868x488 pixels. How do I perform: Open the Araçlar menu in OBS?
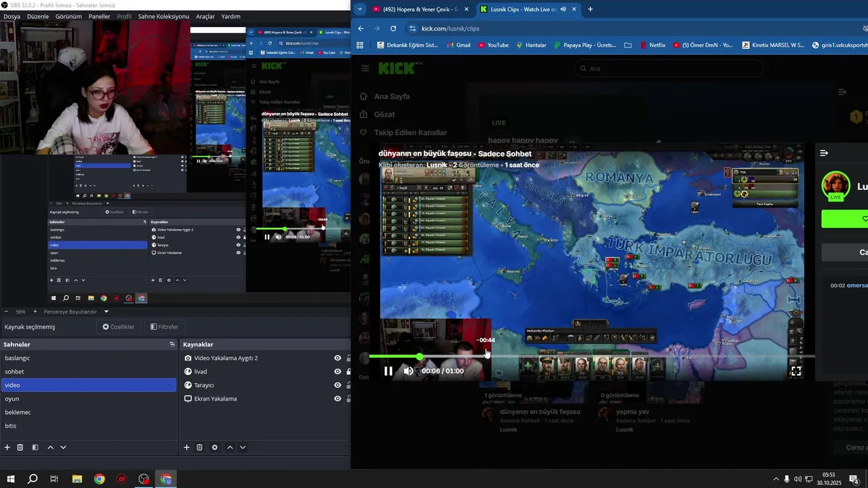205,16
